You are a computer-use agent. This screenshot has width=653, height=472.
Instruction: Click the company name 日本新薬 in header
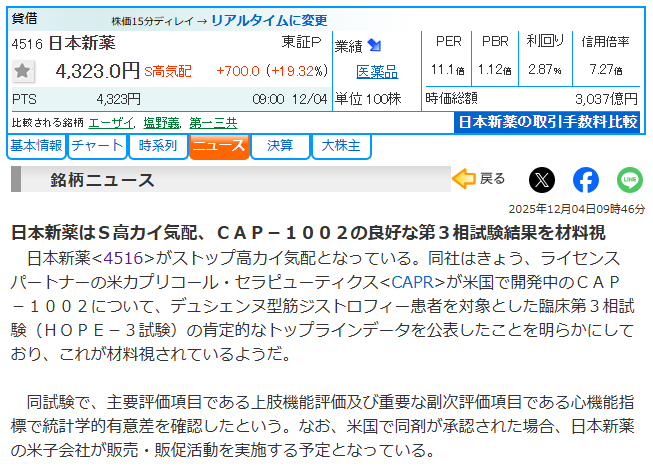tap(82, 43)
